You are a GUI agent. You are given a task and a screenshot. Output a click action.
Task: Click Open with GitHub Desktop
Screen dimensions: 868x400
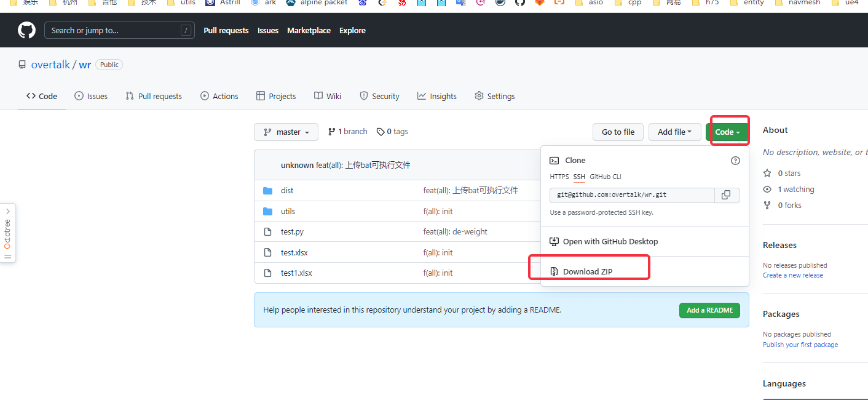pos(610,241)
